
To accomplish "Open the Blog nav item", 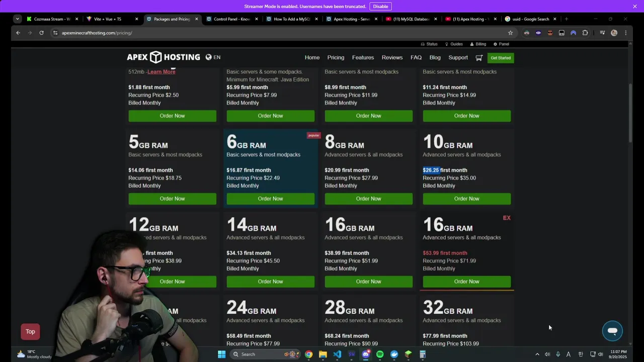I will 435,57.
